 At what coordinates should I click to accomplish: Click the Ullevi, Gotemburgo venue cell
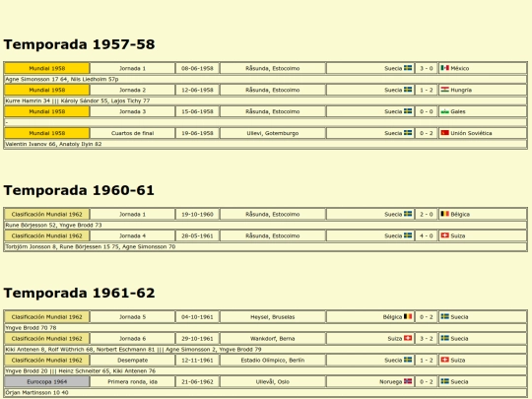point(273,133)
